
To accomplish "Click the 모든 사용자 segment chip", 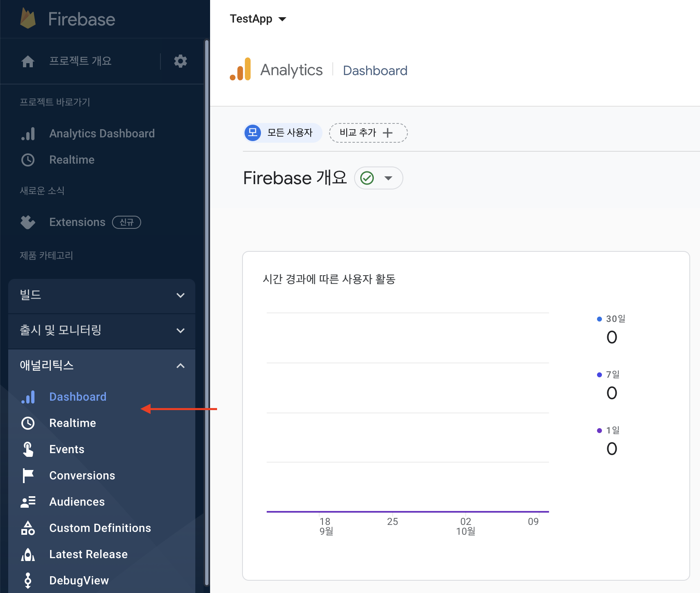I will pyautogui.click(x=282, y=133).
